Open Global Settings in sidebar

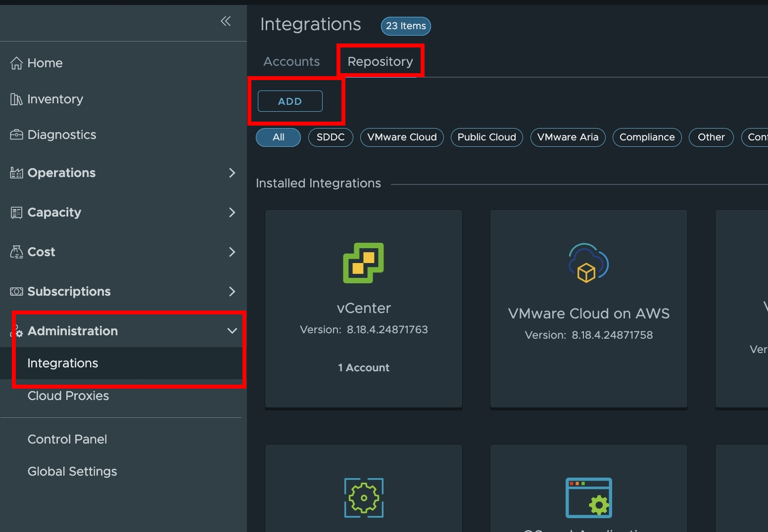pos(72,472)
